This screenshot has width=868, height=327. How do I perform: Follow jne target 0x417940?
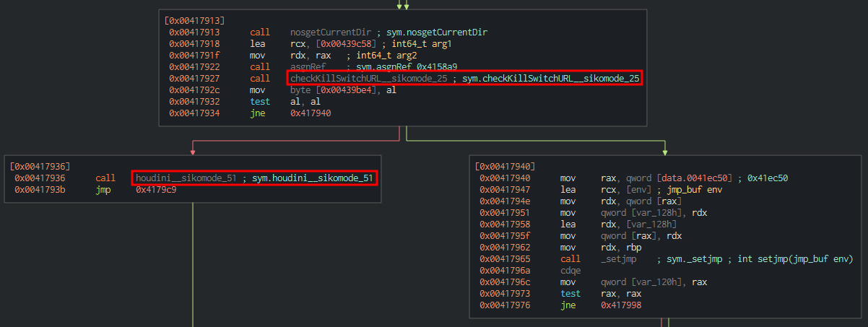(312, 113)
